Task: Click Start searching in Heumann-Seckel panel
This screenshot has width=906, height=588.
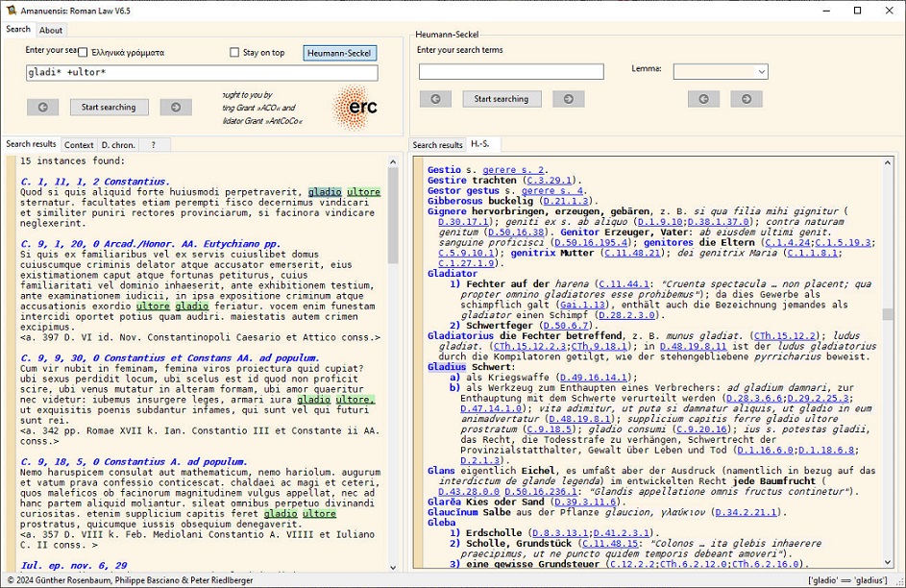Action: pos(502,99)
